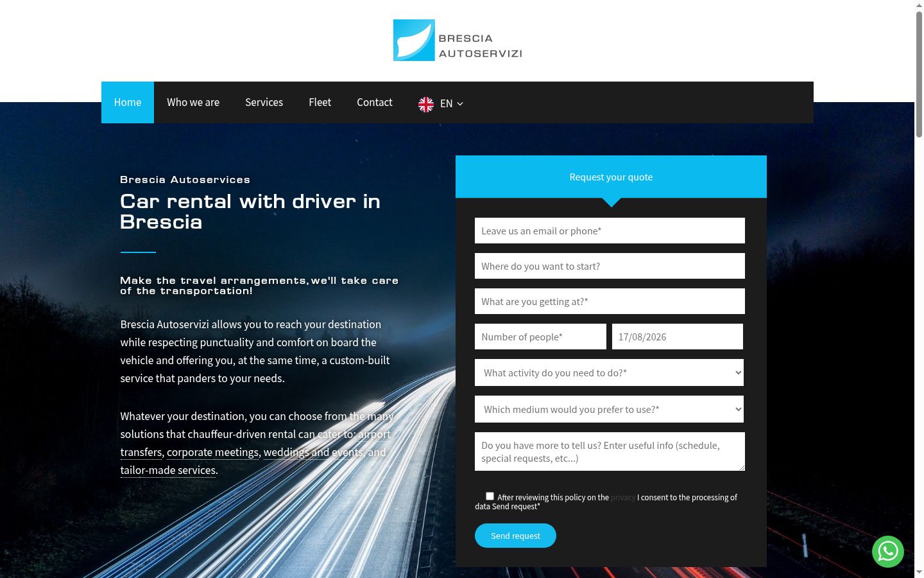This screenshot has width=924, height=578.
Task: Click the Brescia Autoservizi logo
Action: (x=458, y=40)
